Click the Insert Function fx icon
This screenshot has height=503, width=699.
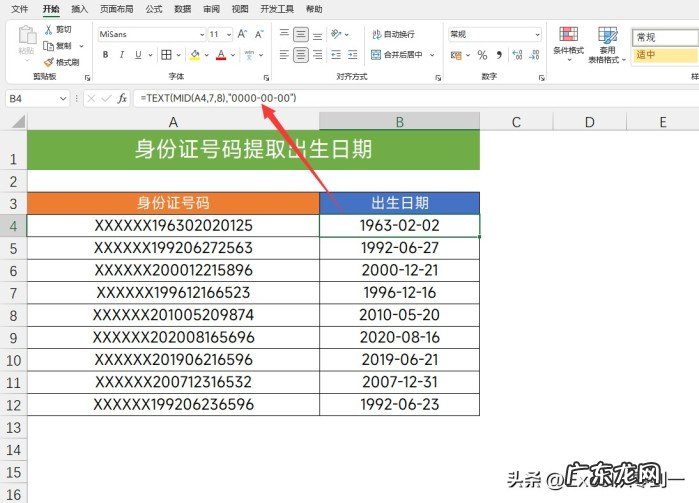click(x=122, y=99)
